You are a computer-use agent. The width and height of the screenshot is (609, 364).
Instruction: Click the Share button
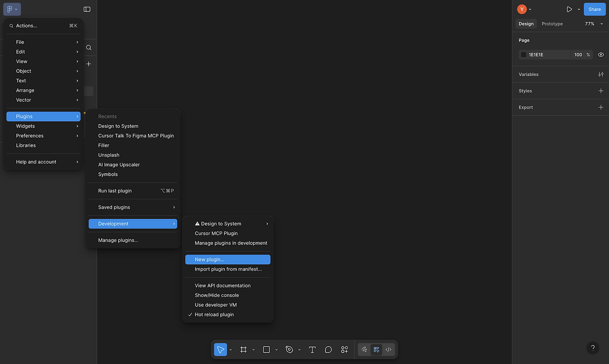(x=595, y=9)
